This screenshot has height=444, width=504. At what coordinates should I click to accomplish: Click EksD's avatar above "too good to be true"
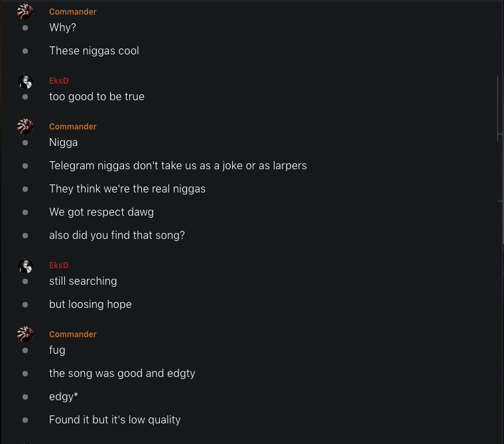25,81
